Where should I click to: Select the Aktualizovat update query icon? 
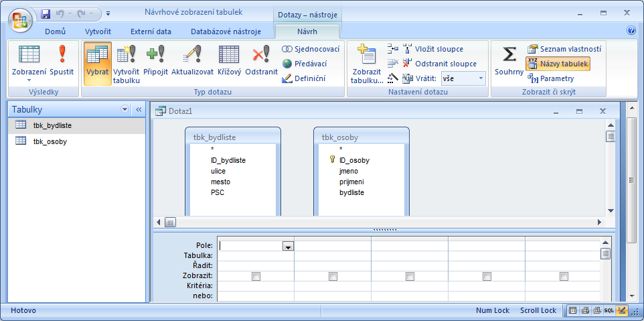point(192,60)
